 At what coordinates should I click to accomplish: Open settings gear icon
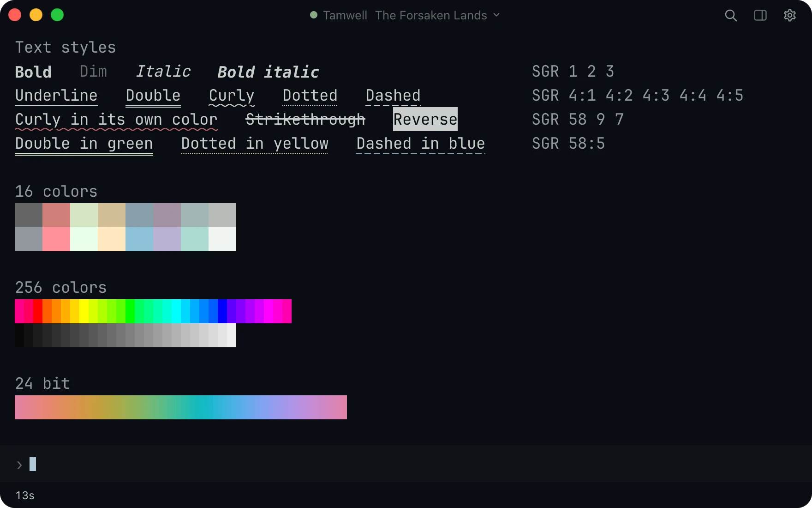(790, 15)
